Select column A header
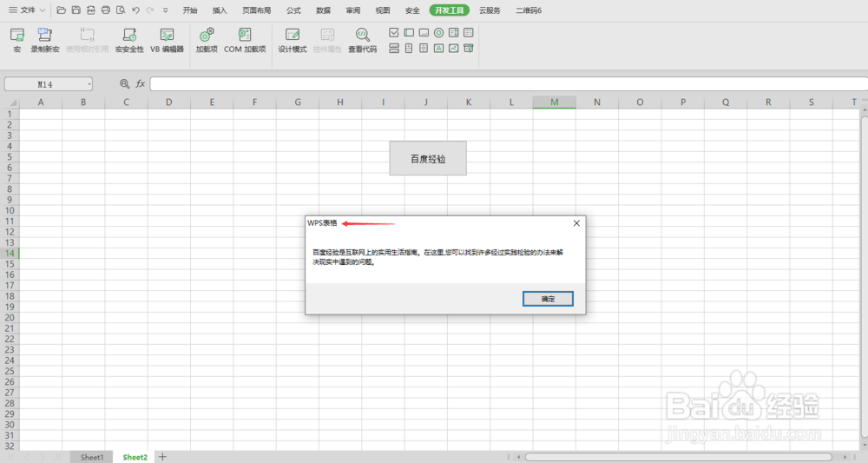 pos(41,102)
